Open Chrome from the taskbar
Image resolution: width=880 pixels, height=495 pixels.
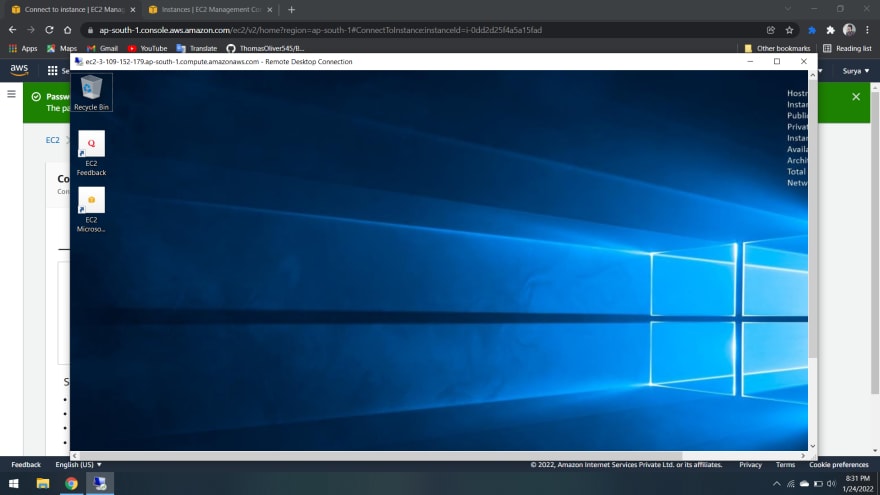tap(71, 483)
